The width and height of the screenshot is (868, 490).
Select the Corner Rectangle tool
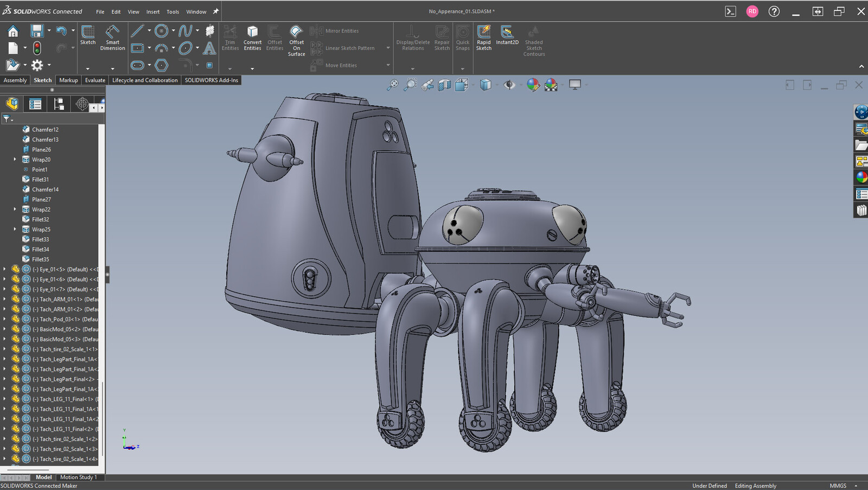pyautogui.click(x=137, y=48)
